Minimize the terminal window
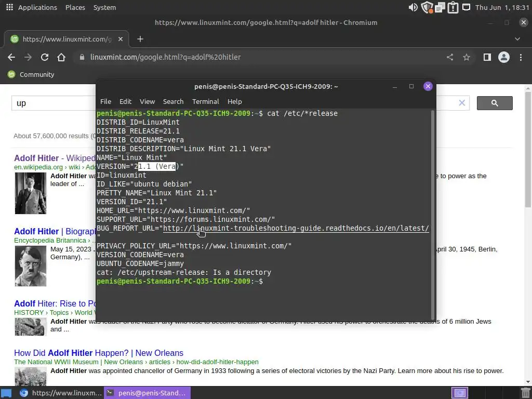 tap(395, 87)
